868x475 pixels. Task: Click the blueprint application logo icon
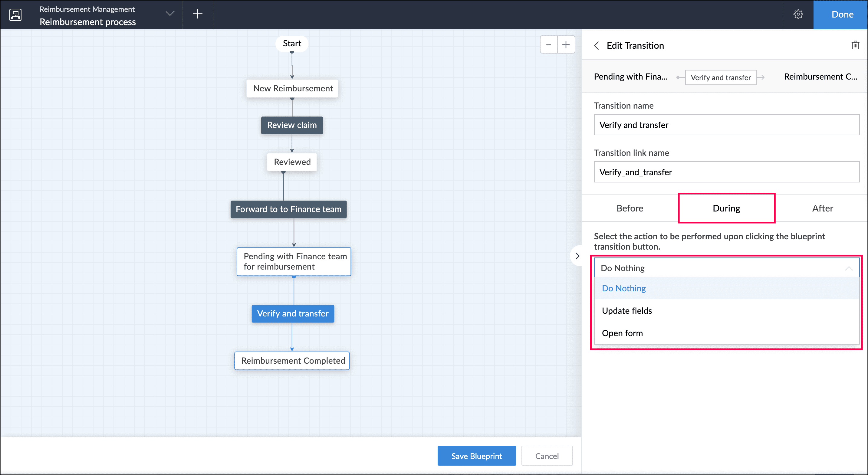tap(15, 15)
